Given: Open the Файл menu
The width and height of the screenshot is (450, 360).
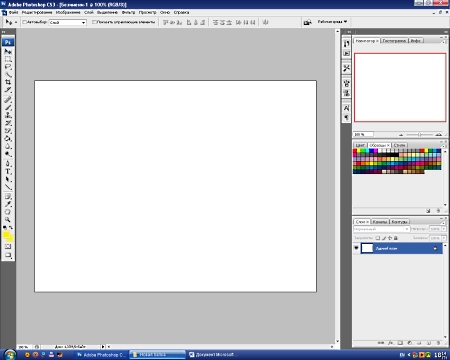Looking at the screenshot, I should [x=13, y=12].
